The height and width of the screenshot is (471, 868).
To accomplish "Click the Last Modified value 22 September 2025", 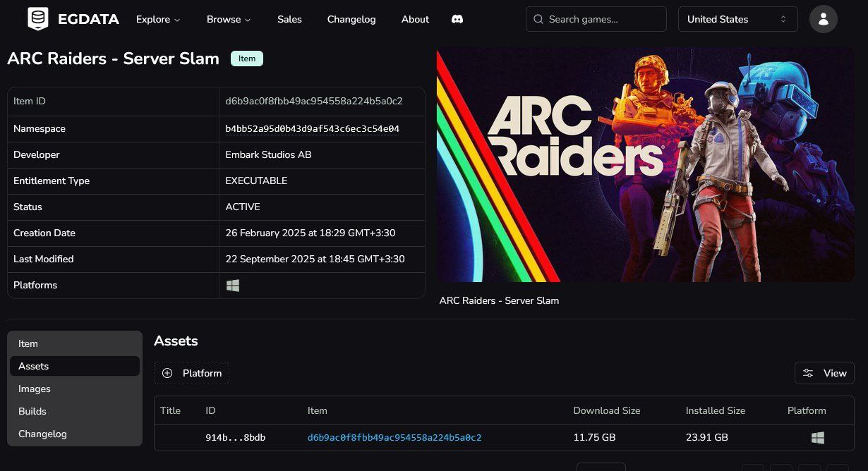I will point(315,259).
